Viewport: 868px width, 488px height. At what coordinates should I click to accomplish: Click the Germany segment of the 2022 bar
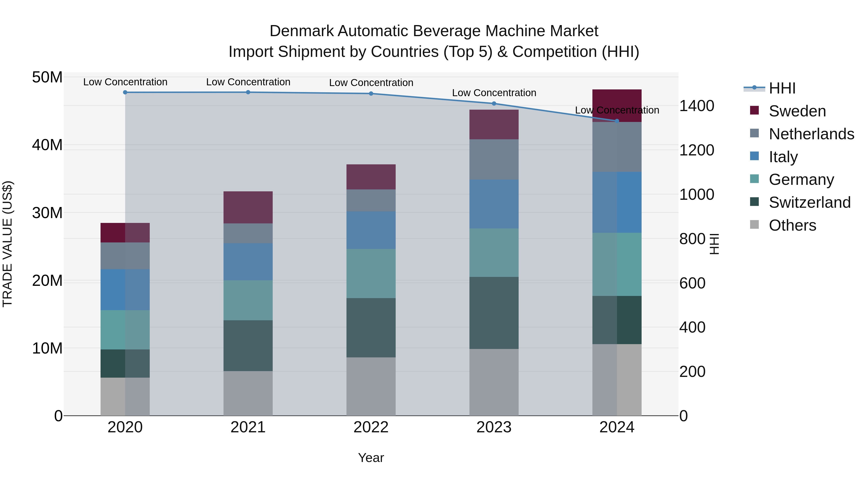coord(371,274)
